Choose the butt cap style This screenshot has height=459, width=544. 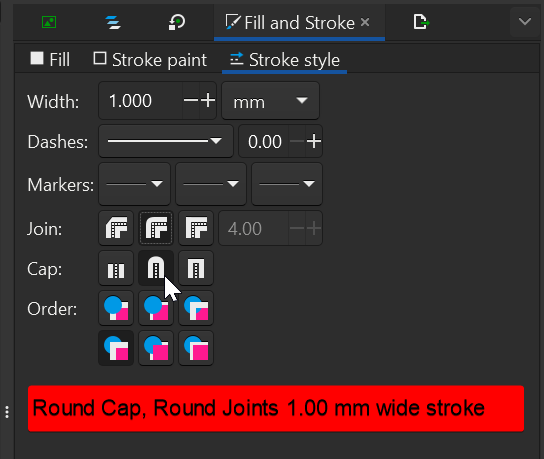[x=116, y=269]
